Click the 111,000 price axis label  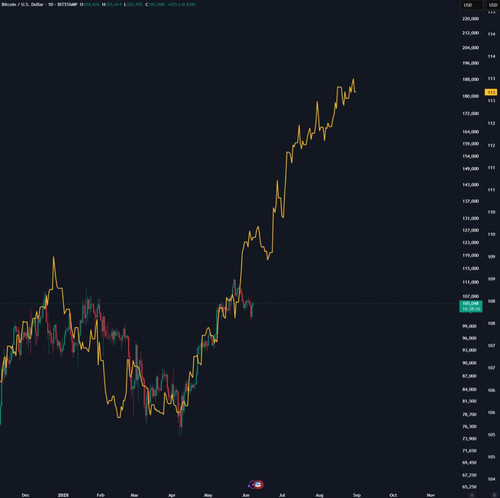470,282
